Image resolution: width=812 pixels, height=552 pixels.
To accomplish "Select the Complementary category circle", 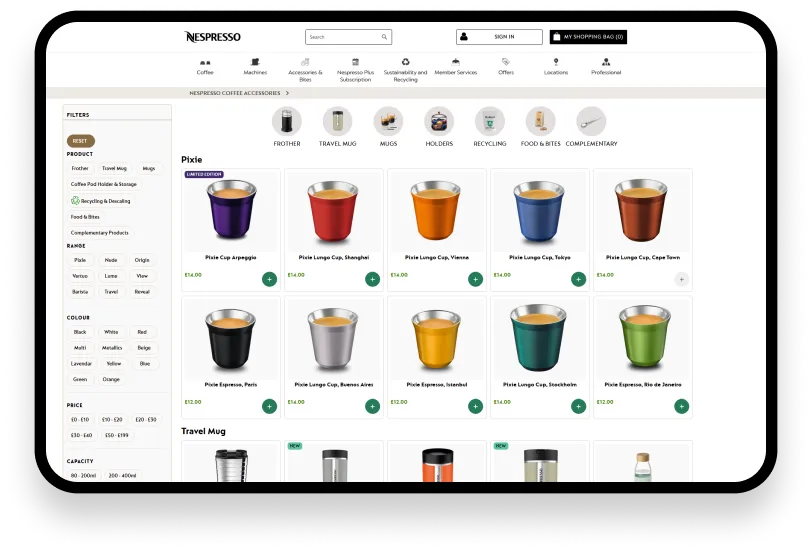I will (x=591, y=121).
